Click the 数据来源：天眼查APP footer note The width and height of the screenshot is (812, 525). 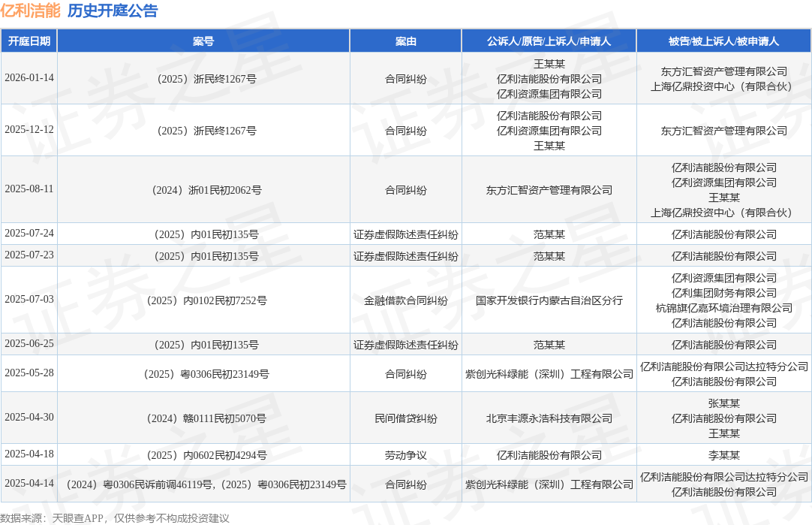[115, 518]
